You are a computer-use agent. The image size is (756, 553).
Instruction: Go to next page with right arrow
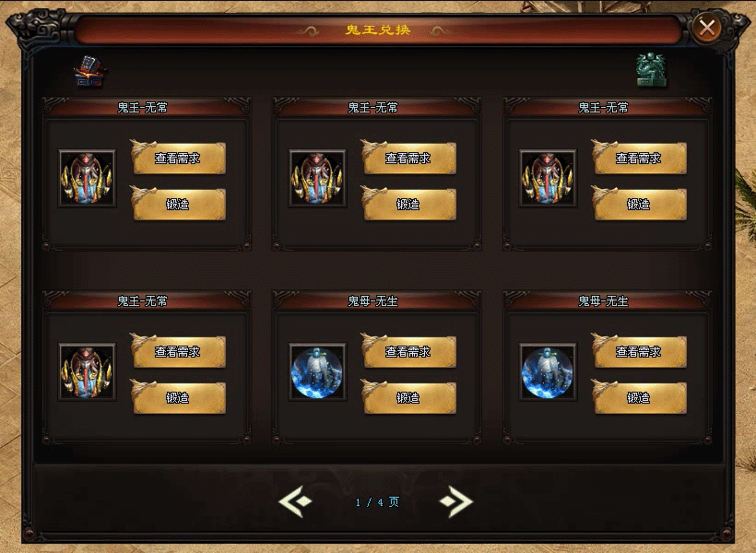tap(456, 502)
